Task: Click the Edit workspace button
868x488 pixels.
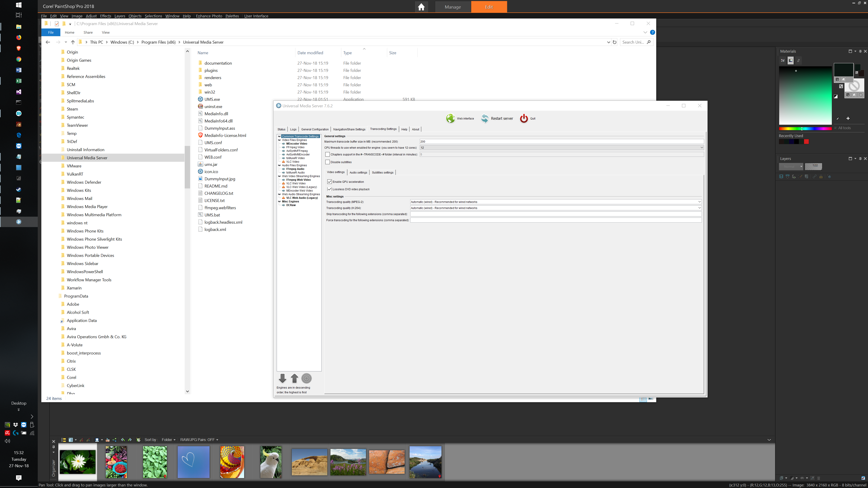Action: point(489,7)
